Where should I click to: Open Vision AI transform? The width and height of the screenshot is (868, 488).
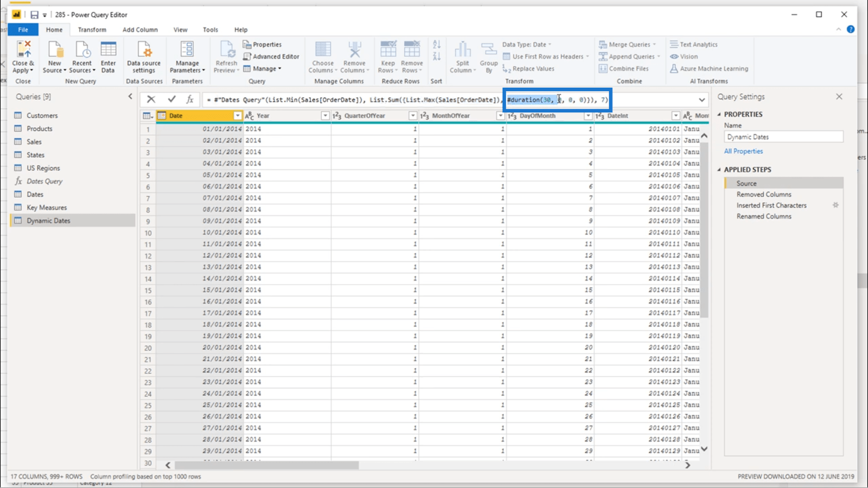pyautogui.click(x=684, y=56)
